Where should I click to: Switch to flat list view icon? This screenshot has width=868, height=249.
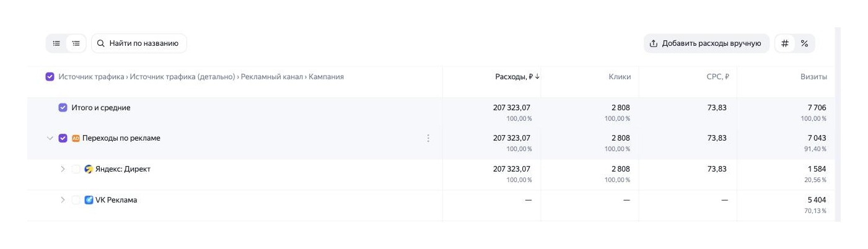(x=56, y=43)
